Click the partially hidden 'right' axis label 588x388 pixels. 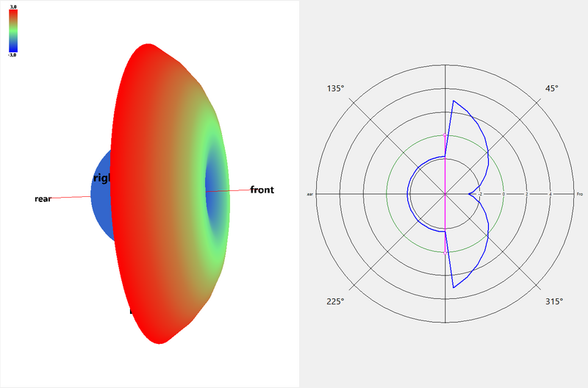(101, 178)
